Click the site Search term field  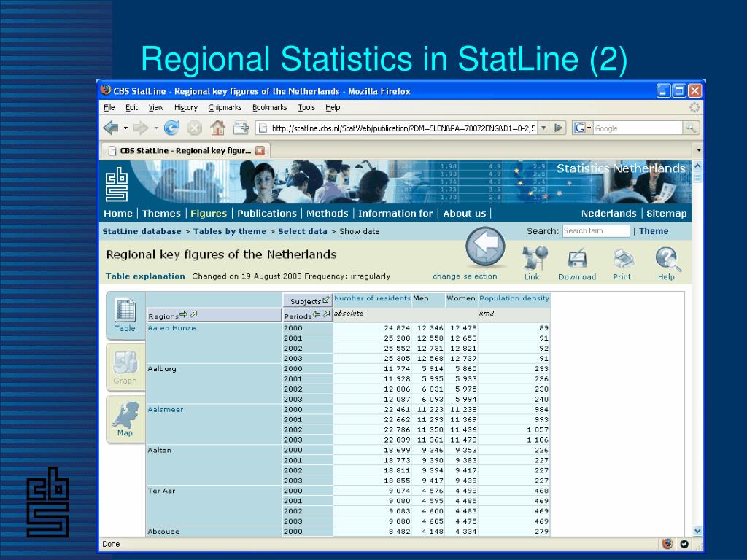tap(596, 231)
